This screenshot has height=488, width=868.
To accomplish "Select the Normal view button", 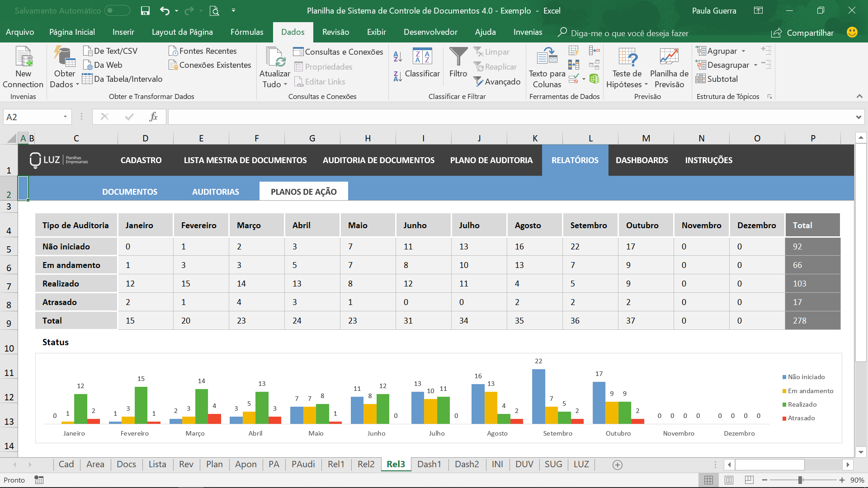I will point(708,480).
